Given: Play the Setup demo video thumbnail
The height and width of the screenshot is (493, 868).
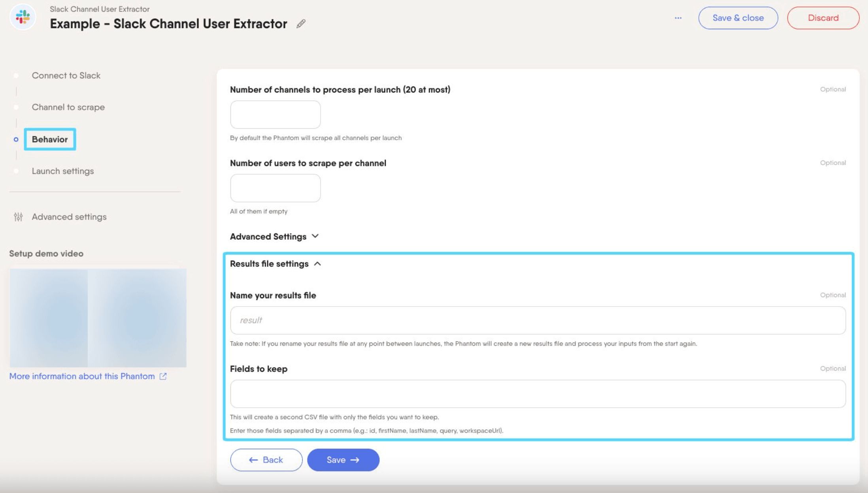Looking at the screenshot, I should tap(98, 318).
